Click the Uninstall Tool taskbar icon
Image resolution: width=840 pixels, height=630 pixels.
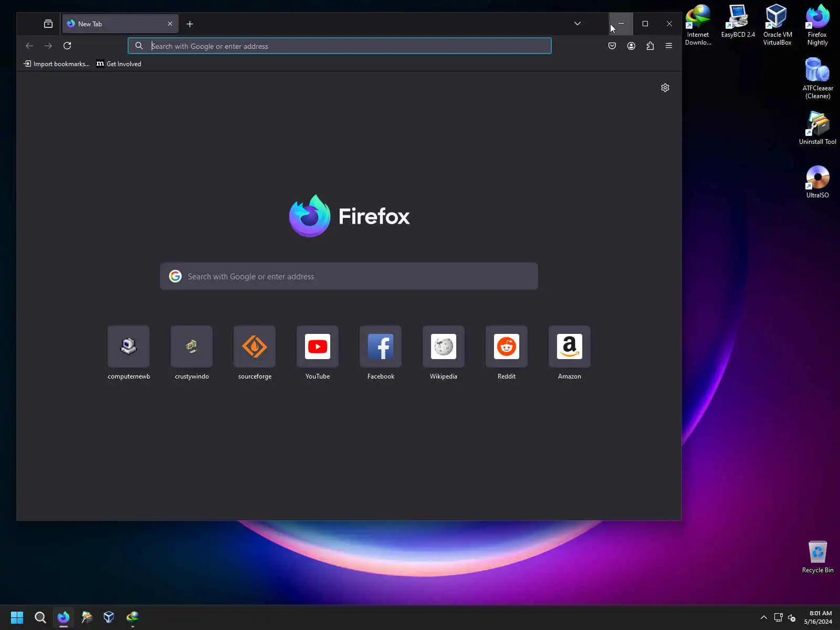pyautogui.click(x=87, y=617)
